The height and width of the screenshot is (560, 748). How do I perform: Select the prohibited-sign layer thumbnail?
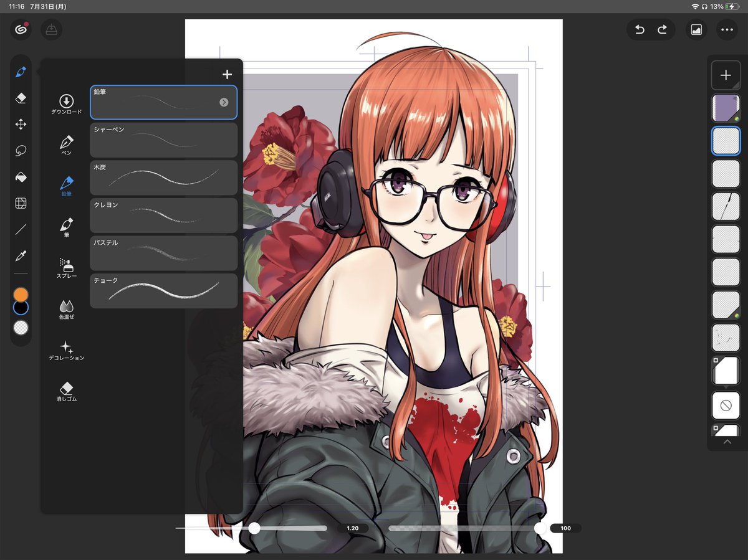[726, 406]
